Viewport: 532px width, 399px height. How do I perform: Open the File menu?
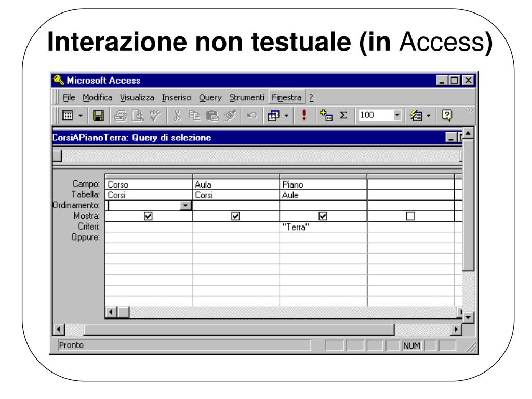coord(69,98)
